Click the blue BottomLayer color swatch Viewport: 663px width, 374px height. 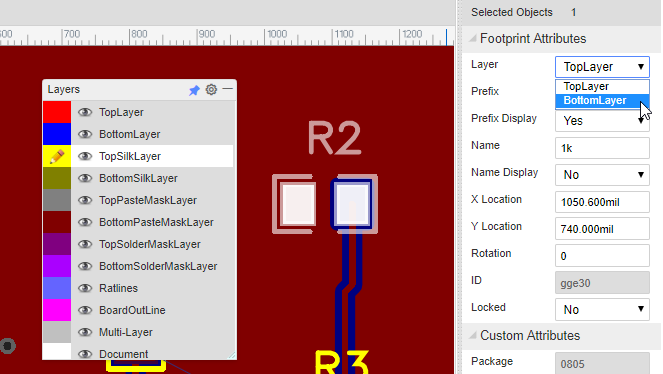click(57, 134)
